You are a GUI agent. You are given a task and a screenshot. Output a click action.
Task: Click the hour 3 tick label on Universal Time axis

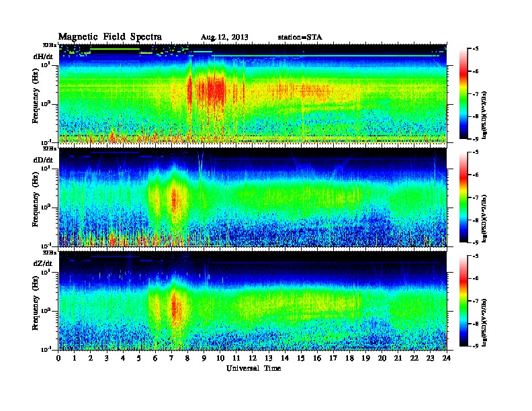tap(107, 358)
